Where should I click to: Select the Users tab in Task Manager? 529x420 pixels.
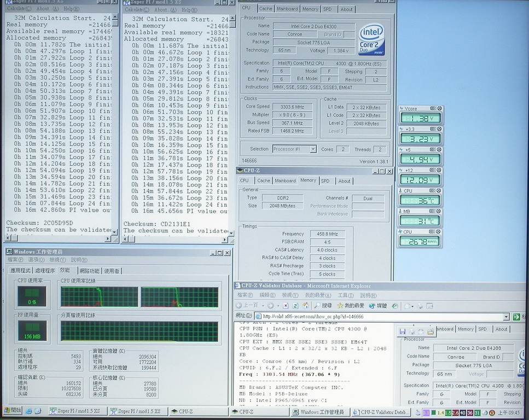pyautogui.click(x=112, y=271)
